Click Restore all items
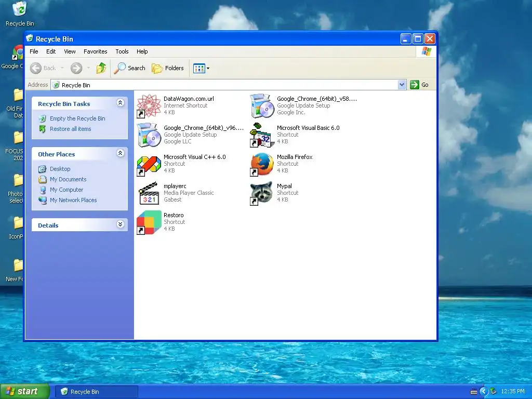532x399 pixels. point(70,129)
